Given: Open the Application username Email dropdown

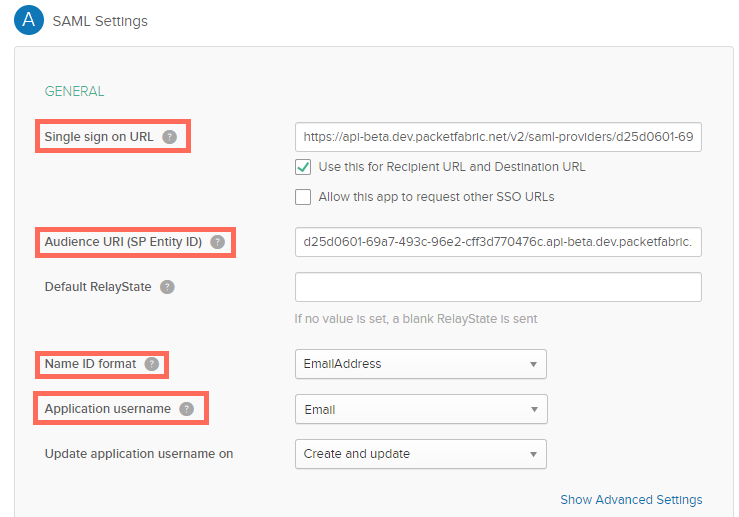Looking at the screenshot, I should [x=421, y=409].
